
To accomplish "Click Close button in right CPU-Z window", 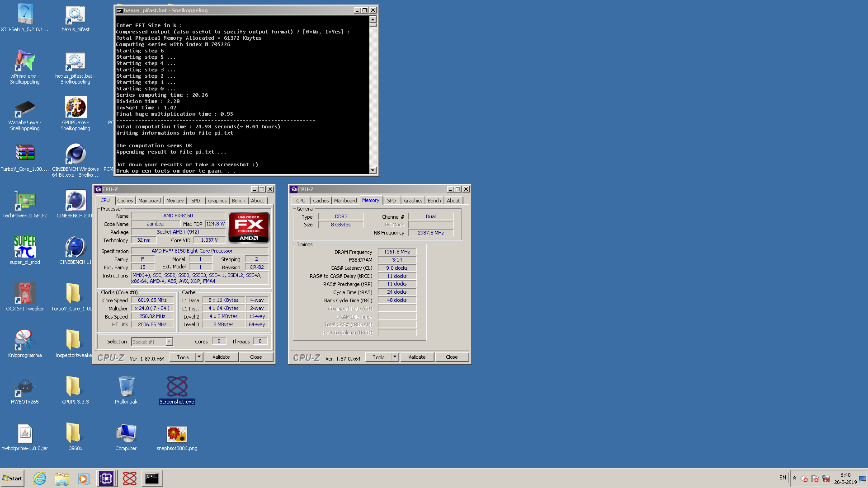I will point(452,357).
